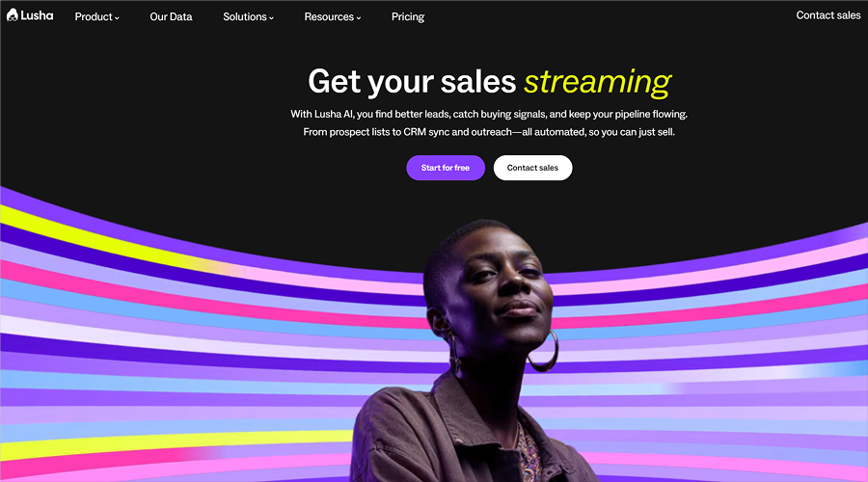Go to the Our Data page
The height and width of the screenshot is (482, 868).
click(x=171, y=16)
